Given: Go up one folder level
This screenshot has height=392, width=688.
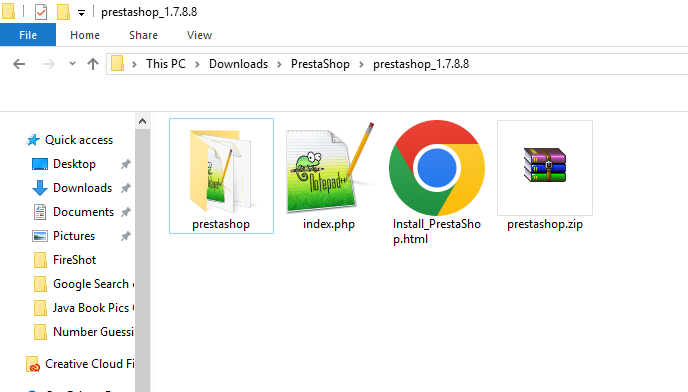Looking at the screenshot, I should point(93,64).
